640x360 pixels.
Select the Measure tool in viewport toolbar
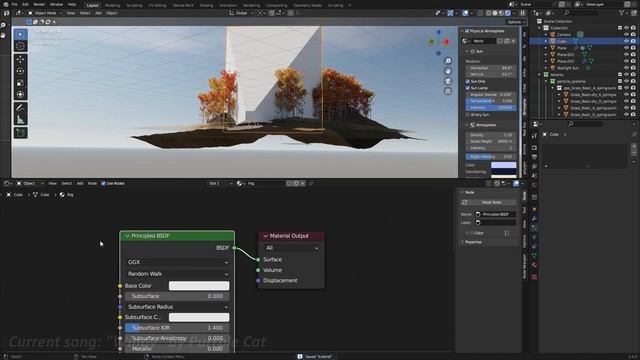coord(20,120)
